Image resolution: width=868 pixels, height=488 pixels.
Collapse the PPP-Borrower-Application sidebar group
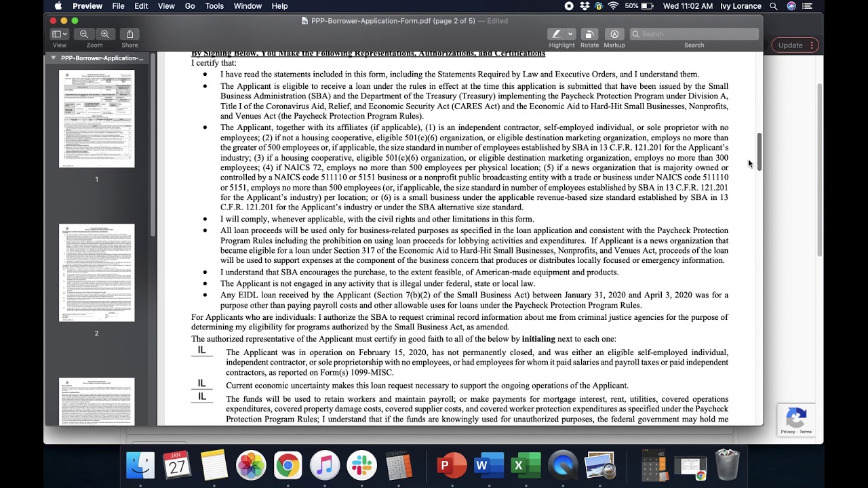click(x=54, y=58)
